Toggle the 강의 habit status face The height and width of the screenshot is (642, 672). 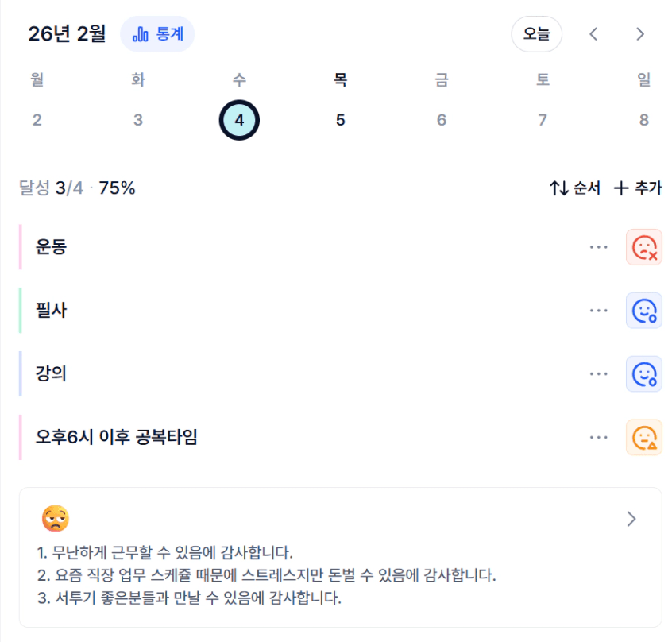643,373
